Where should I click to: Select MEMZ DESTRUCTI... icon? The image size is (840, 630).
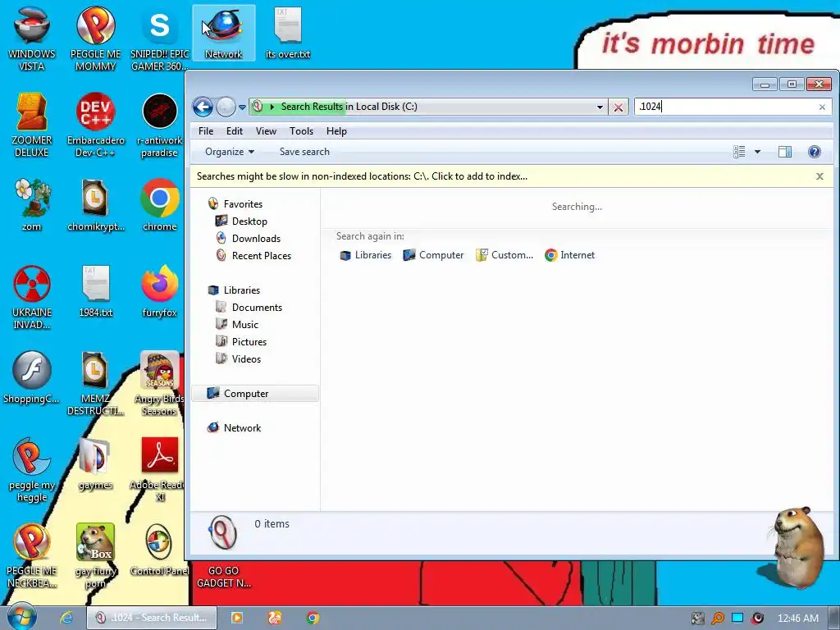point(95,384)
